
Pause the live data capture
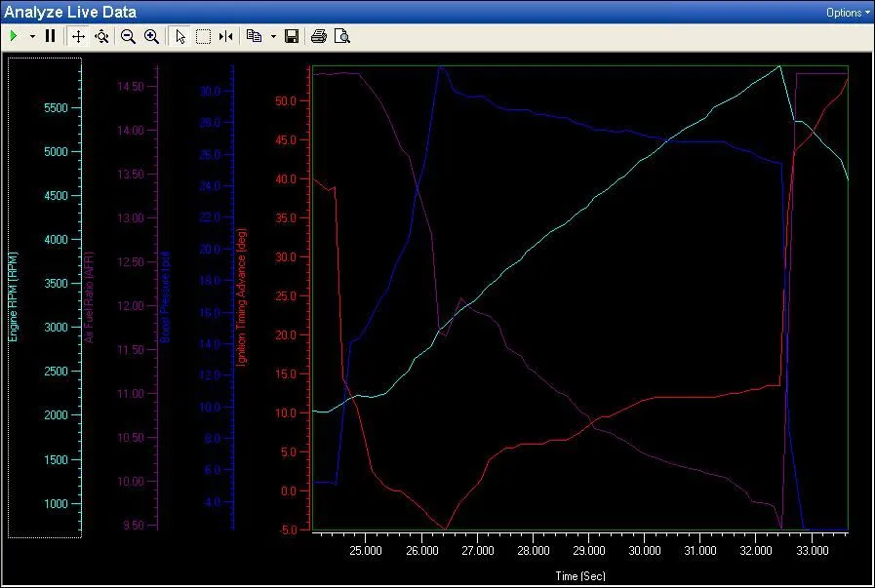click(50, 36)
